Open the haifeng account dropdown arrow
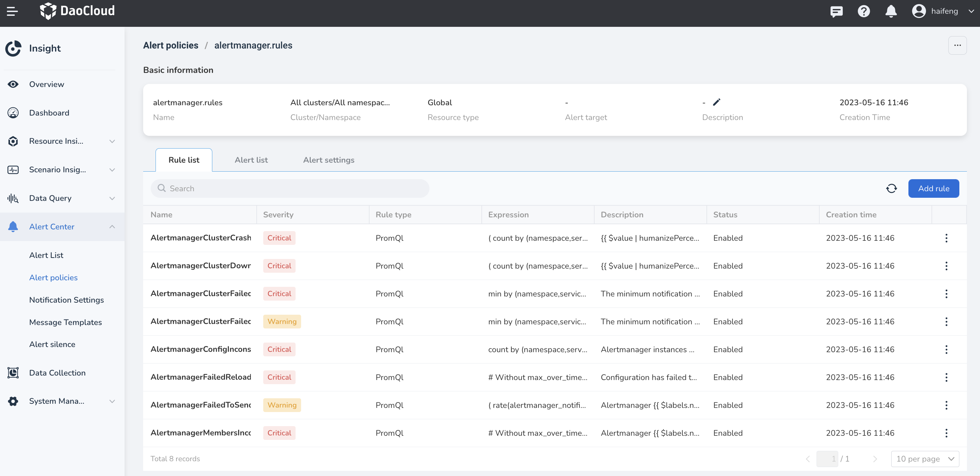 pos(971,11)
